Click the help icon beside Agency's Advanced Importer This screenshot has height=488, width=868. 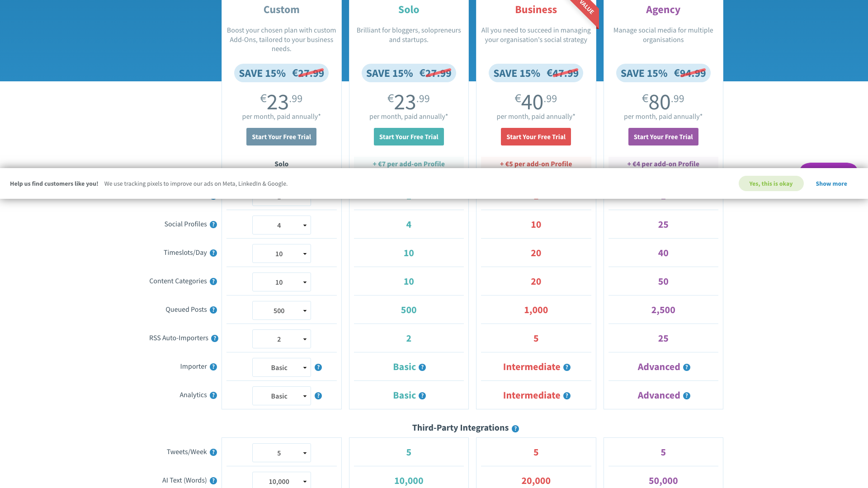pos(687,367)
